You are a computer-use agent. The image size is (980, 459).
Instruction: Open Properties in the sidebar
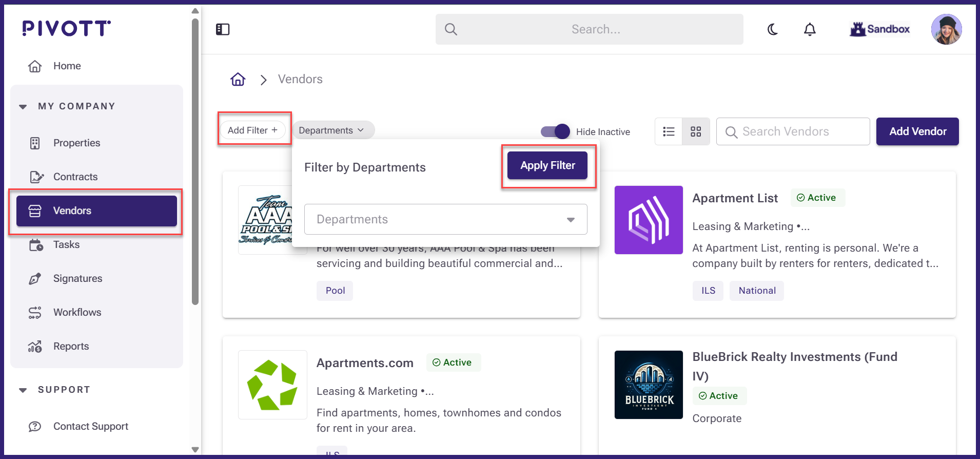pos(96,143)
